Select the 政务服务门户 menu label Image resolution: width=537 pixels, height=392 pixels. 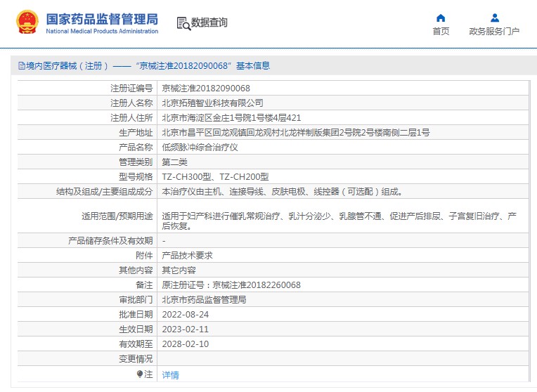tap(494, 32)
